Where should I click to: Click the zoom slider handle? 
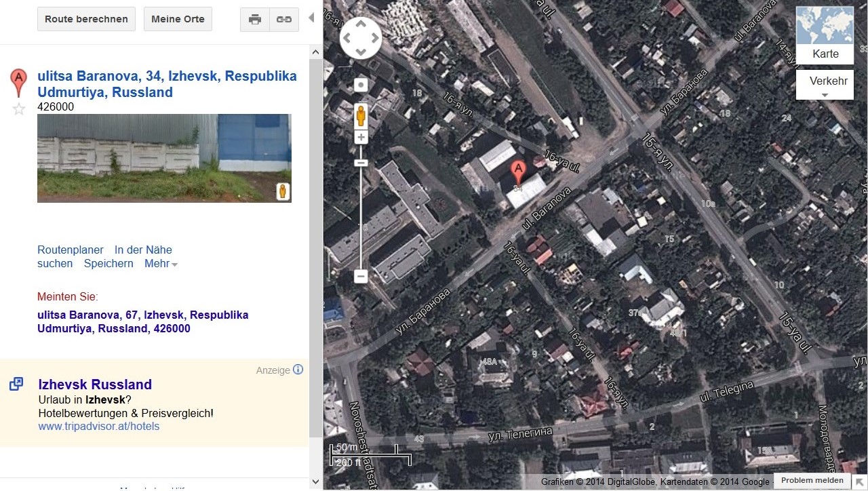click(361, 163)
